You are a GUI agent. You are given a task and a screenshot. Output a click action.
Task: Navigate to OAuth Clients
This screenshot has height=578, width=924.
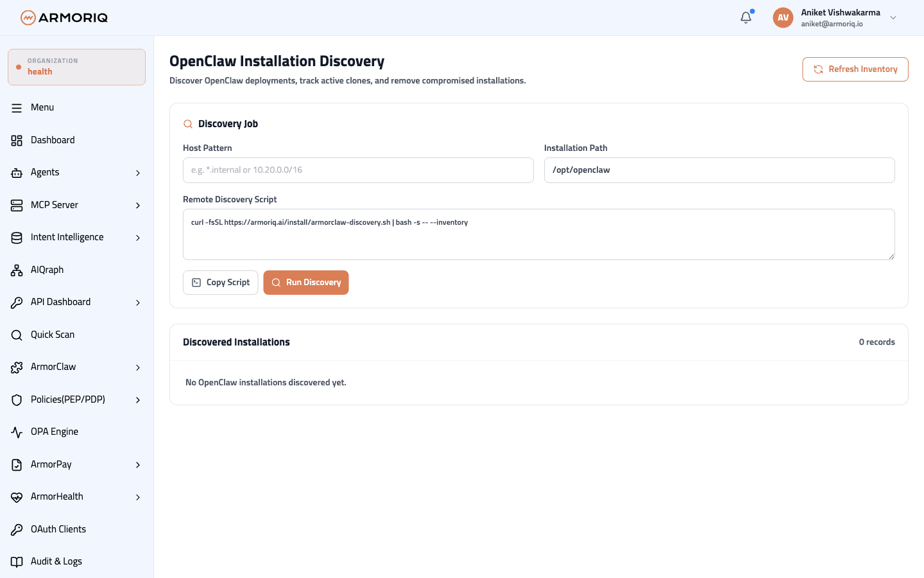click(76, 529)
